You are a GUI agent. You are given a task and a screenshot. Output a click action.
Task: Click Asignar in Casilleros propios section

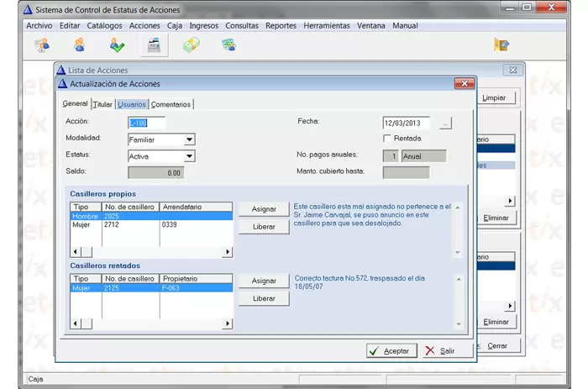tap(264, 209)
